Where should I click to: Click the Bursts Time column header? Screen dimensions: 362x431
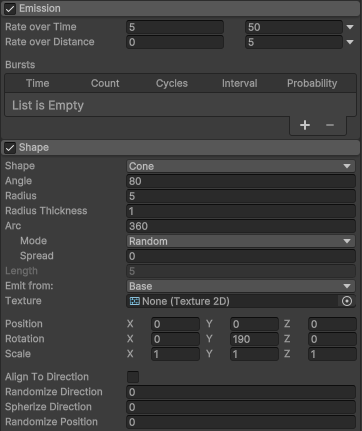coord(38,83)
